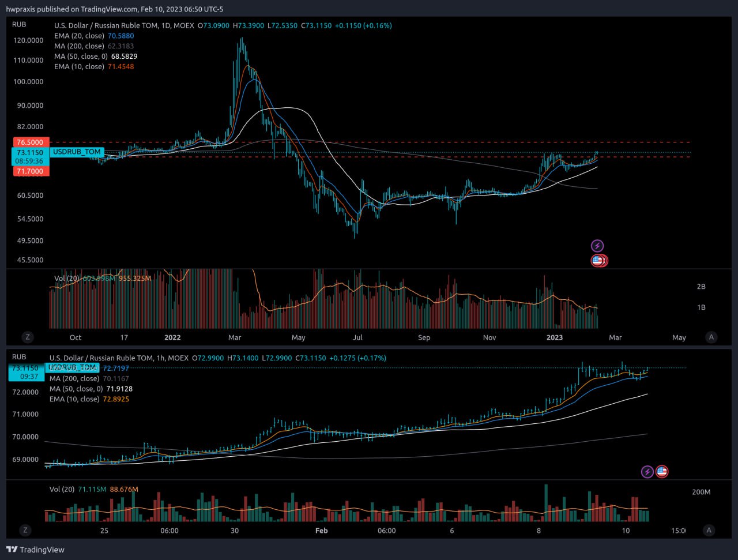Click the 73.1150 price label on 1h chart
This screenshot has width=738, height=560.
26,368
